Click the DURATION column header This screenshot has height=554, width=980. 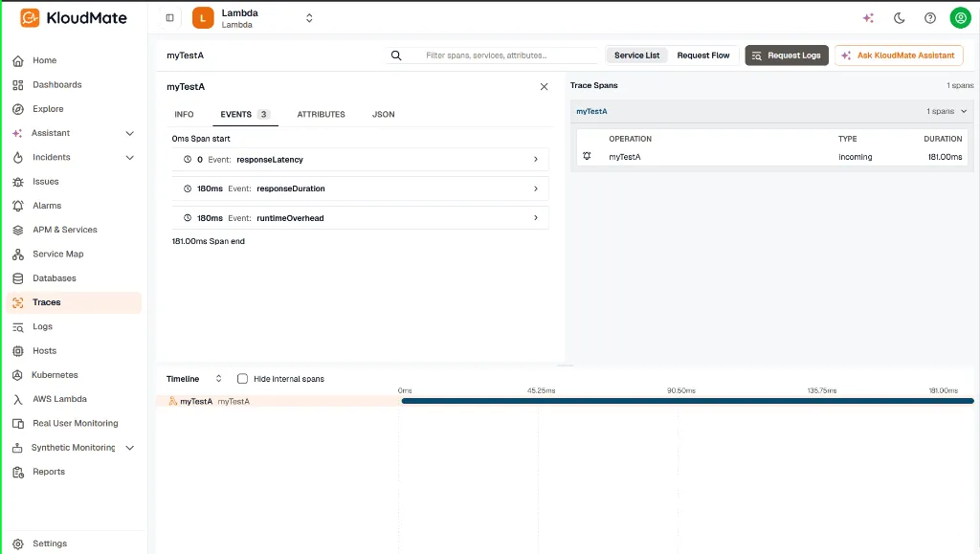943,139
